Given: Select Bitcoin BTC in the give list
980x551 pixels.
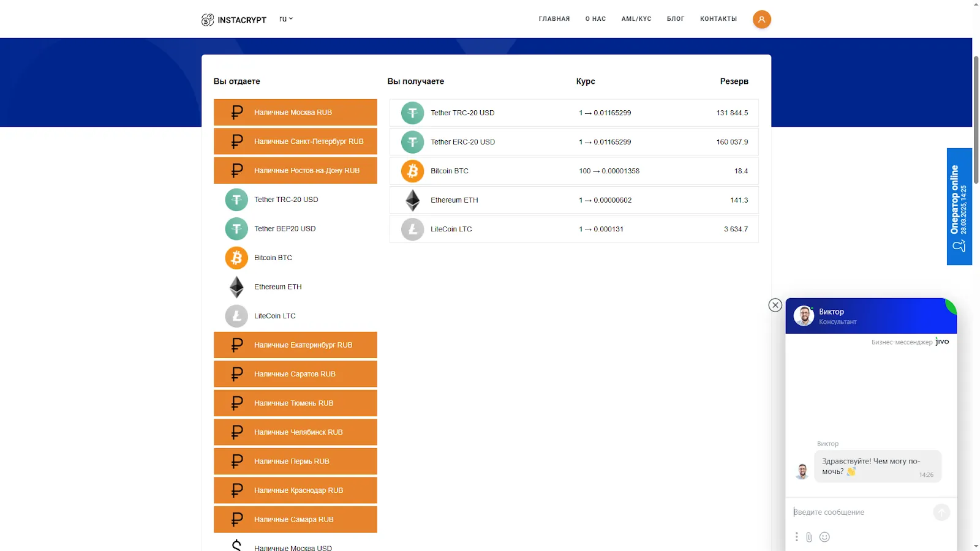Looking at the screenshot, I should coord(295,258).
